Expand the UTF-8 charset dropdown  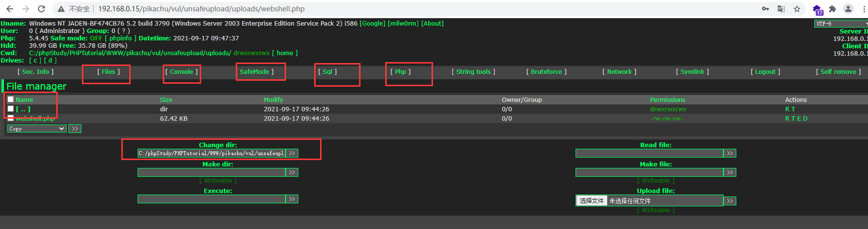click(840, 24)
